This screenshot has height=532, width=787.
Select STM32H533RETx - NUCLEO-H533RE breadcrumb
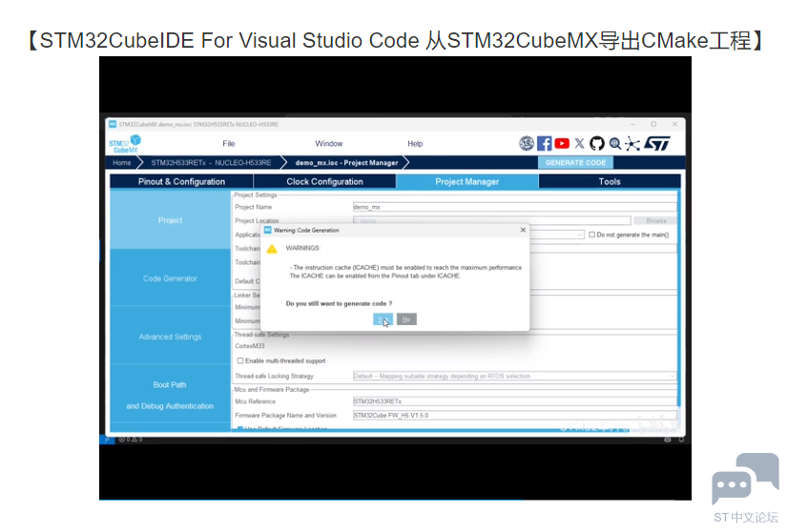tap(212, 163)
